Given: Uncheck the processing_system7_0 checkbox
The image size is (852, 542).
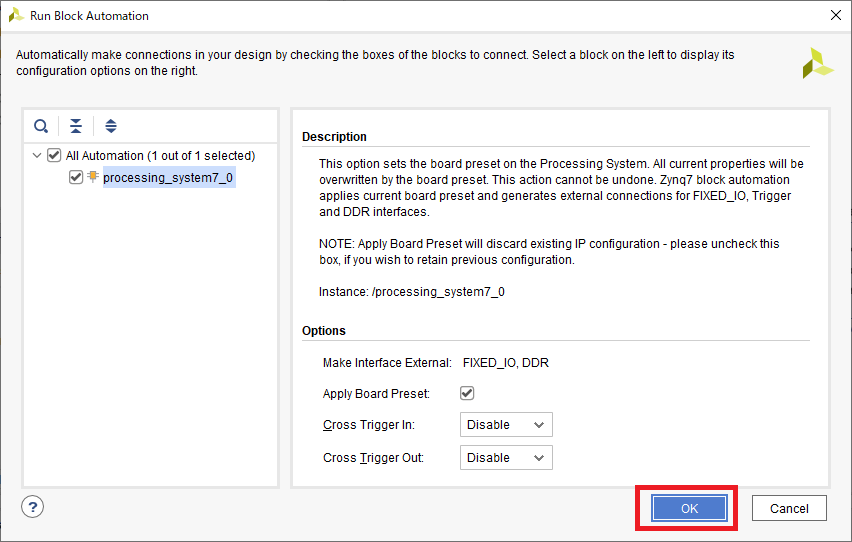Looking at the screenshot, I should 76,177.
